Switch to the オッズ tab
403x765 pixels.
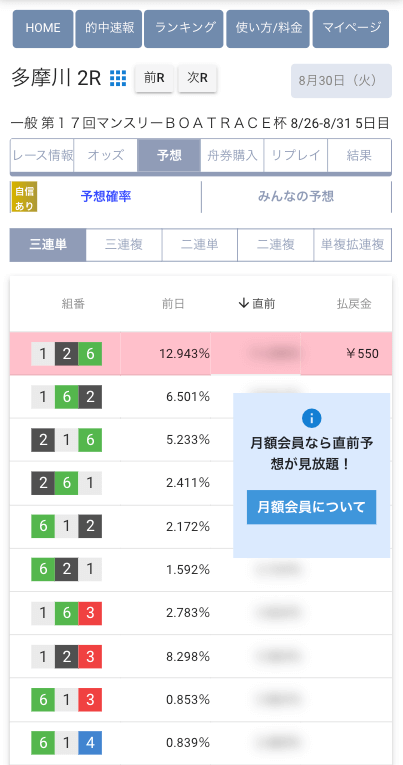106,156
